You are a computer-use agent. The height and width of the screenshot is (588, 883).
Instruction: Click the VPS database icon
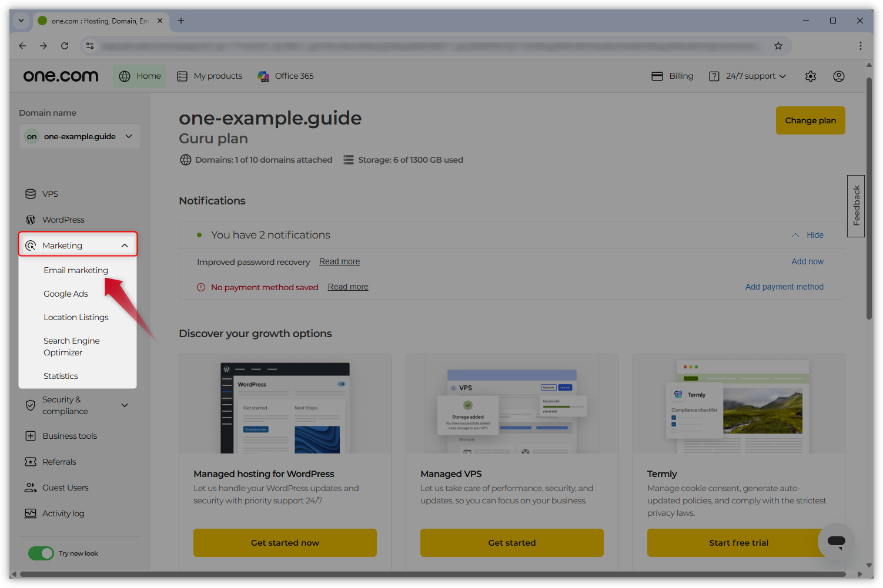coord(31,194)
